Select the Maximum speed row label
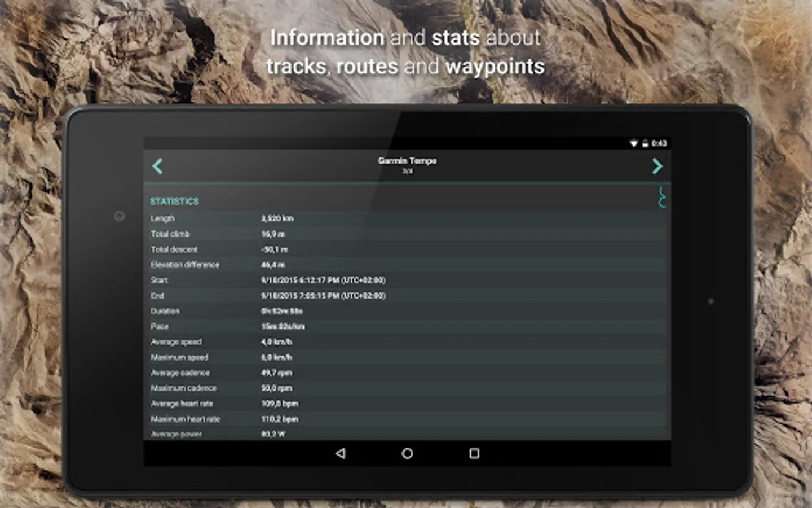The height and width of the screenshot is (508, 812). pos(179,357)
